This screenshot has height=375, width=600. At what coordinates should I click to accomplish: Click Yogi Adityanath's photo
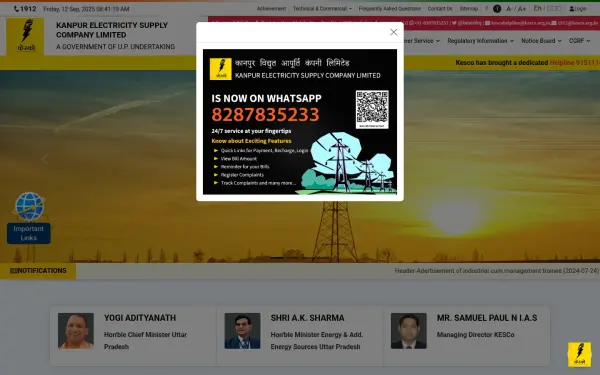(x=76, y=331)
